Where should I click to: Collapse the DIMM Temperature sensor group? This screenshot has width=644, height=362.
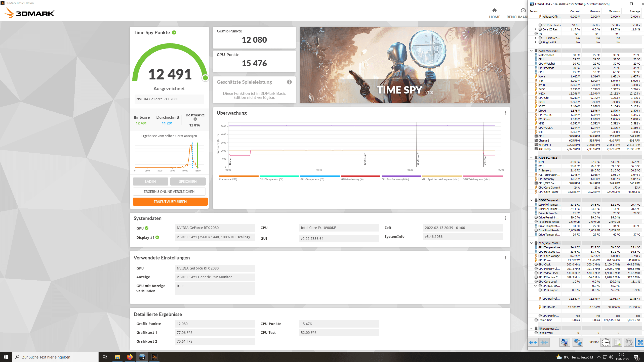tap(531, 200)
